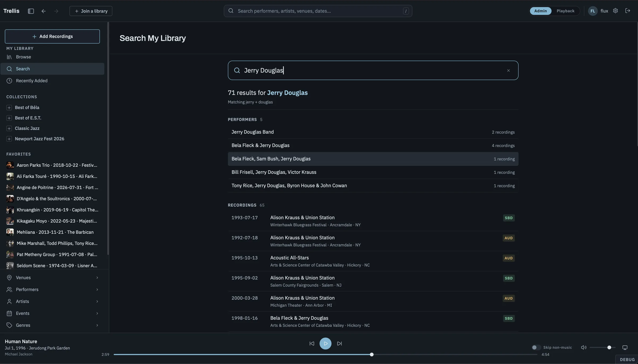
Task: Open Bill Frisell, Jerry Douglas, Victor Krauss
Action: (x=373, y=172)
